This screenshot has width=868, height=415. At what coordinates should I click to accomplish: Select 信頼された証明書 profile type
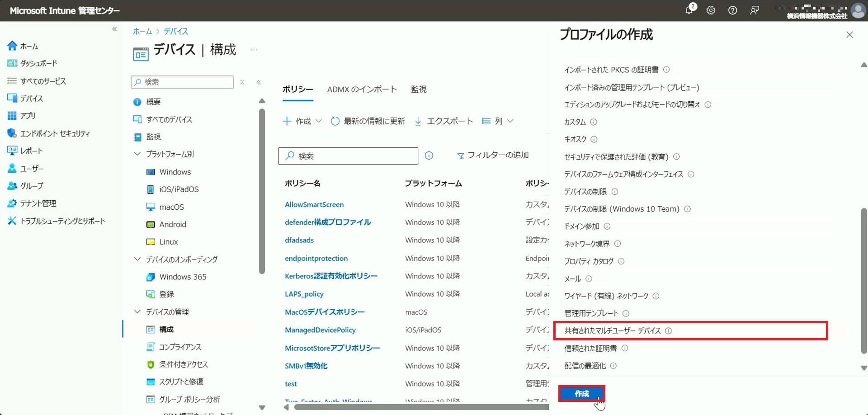590,348
